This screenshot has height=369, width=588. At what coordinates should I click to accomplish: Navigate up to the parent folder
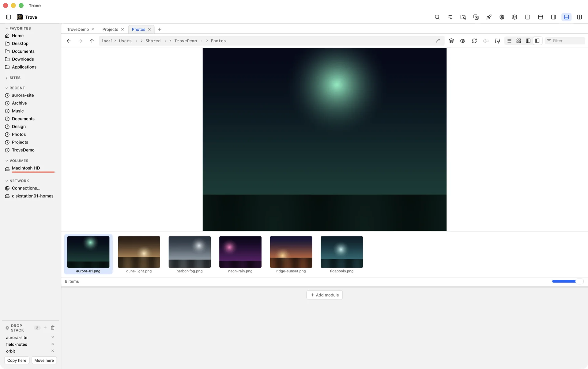pos(92,41)
